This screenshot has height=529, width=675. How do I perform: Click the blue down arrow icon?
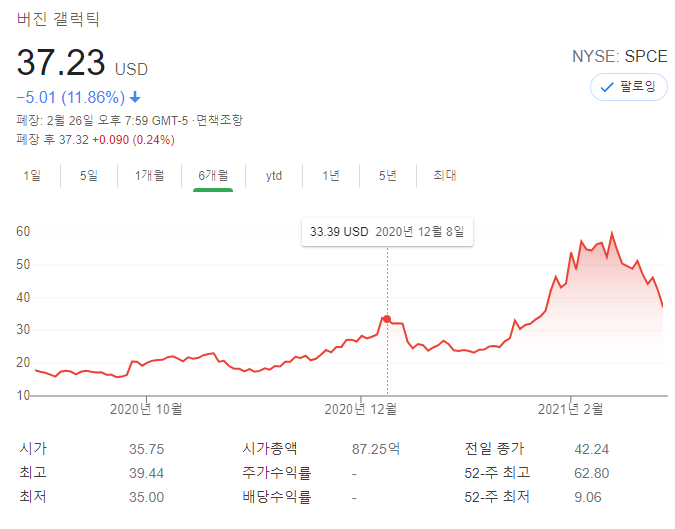(135, 98)
